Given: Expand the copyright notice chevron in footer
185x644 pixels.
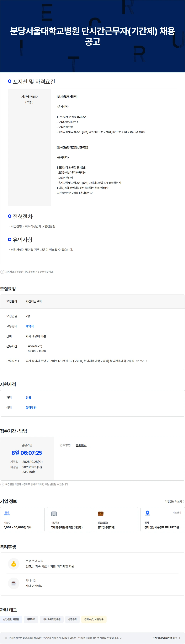Looking at the screenshot, I should tap(121, 638).
